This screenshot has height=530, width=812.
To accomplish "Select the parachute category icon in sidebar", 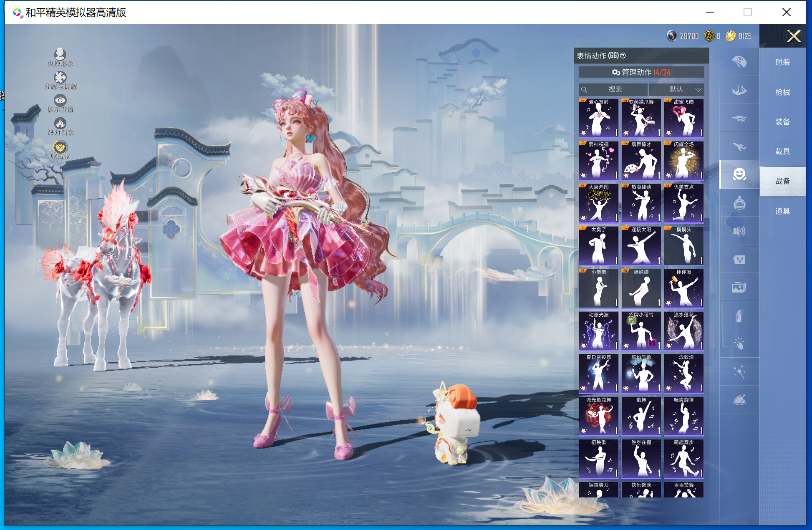I will click(739, 62).
